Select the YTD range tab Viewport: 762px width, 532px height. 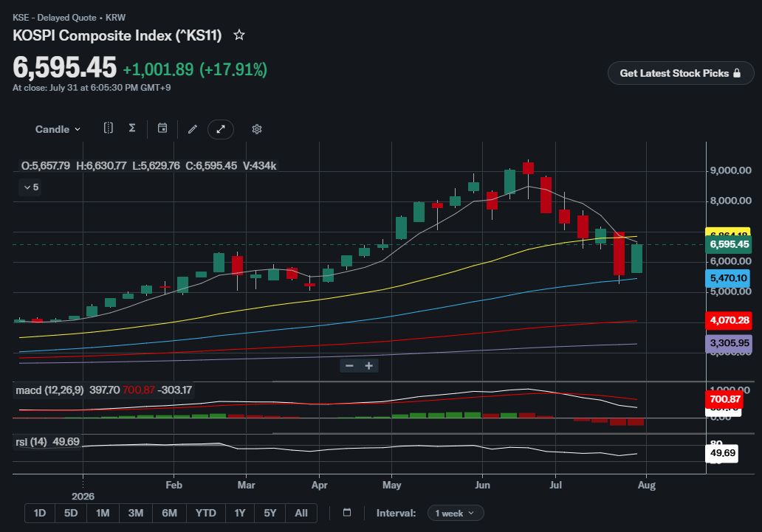point(205,513)
